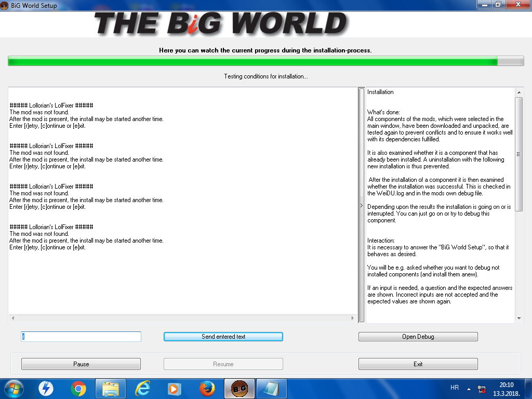Viewport: 532px width, 399px height.
Task: Click THE BiG WORLD logo banner
Action: point(220,24)
